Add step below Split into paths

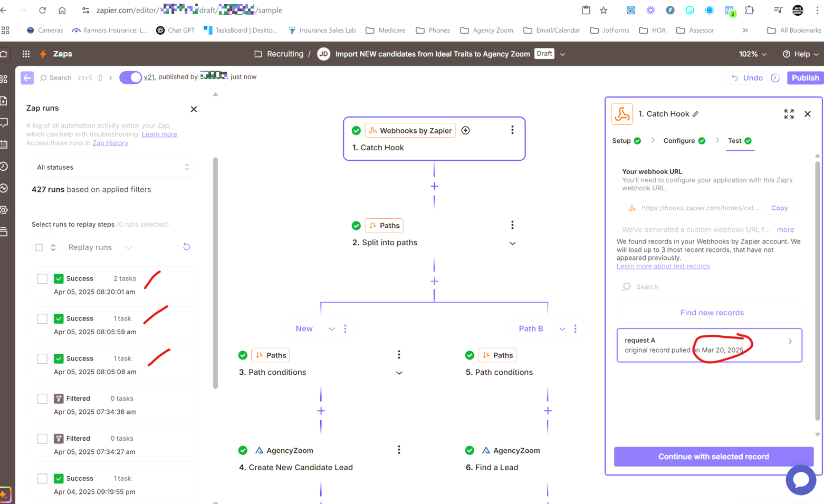click(x=434, y=281)
